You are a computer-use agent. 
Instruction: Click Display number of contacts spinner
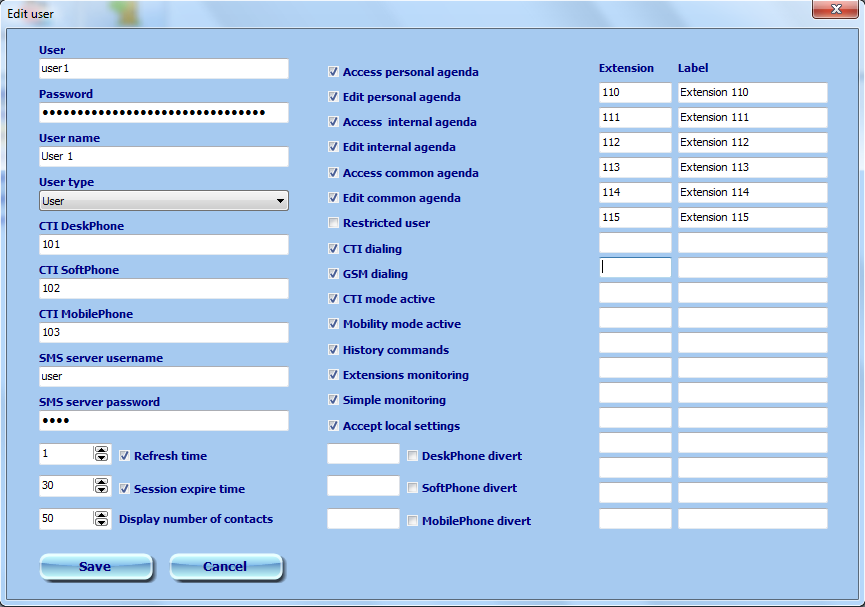pos(101,519)
